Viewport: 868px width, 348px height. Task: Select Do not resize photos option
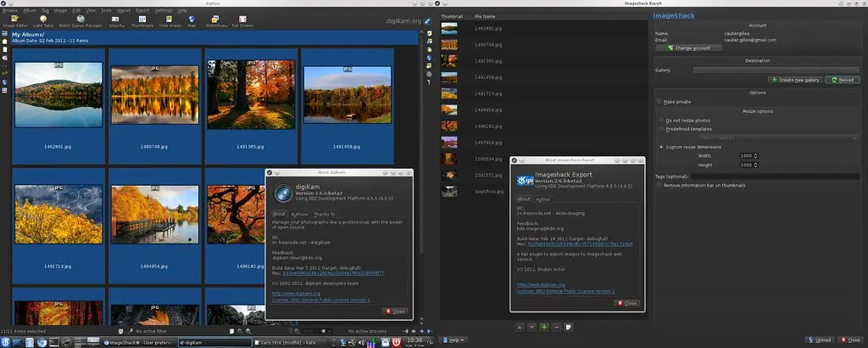[x=661, y=120]
